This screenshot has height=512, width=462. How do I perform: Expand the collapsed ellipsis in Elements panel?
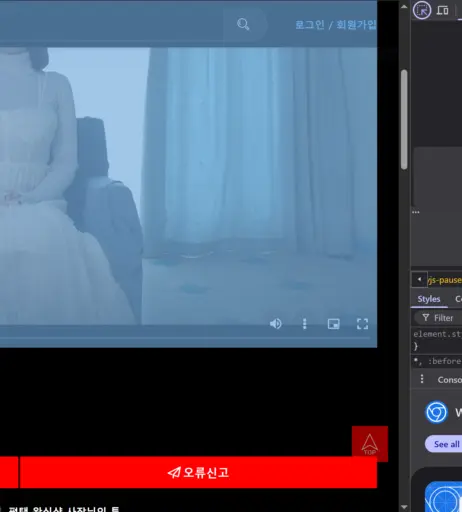pos(416,212)
